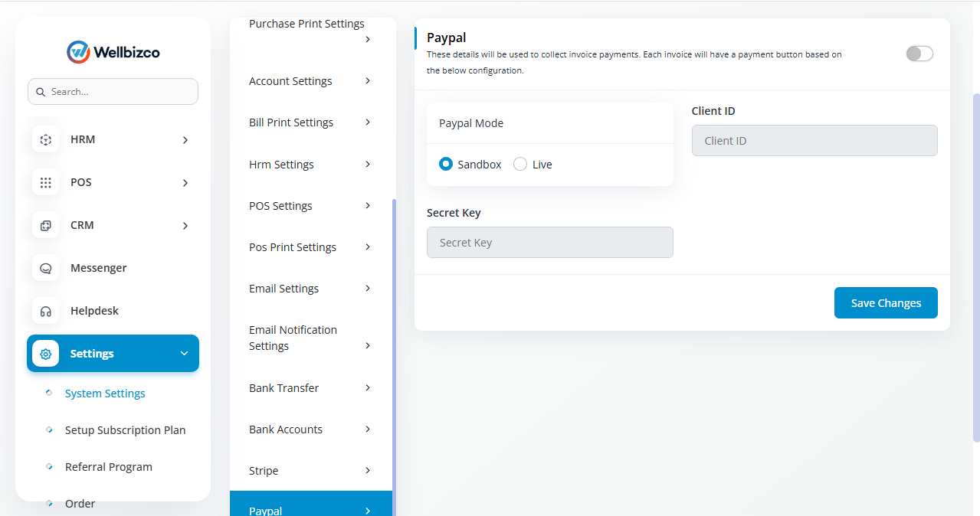Expand the POS menu arrow

tap(185, 183)
